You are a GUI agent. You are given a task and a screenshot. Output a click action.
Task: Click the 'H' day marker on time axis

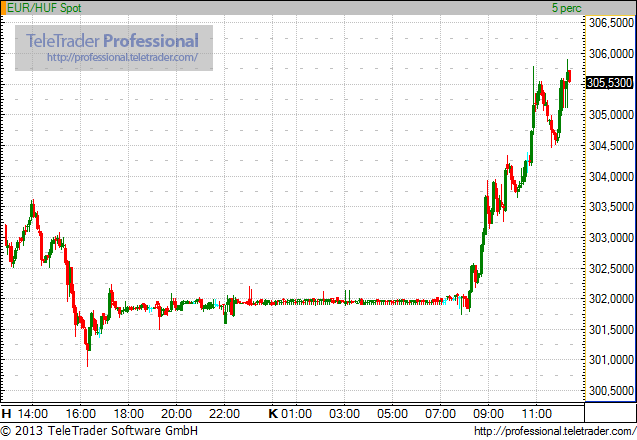(6, 414)
